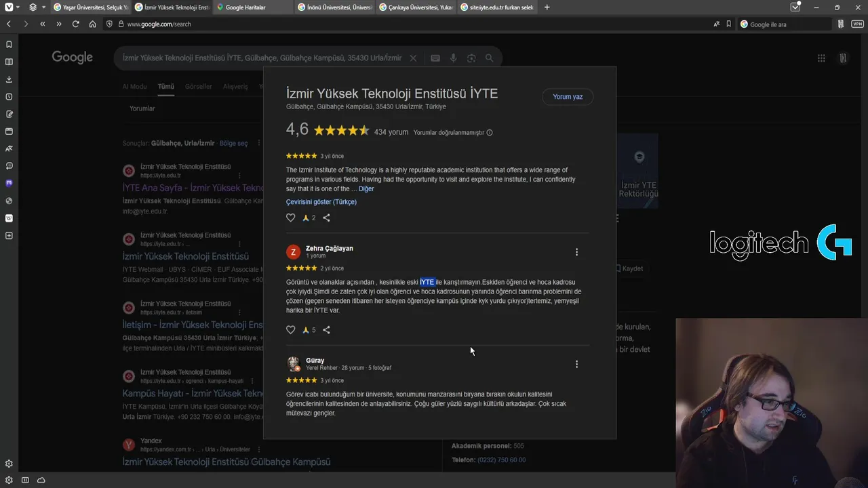Open the sync cloud status icon
868x488 pixels.
tap(41, 481)
